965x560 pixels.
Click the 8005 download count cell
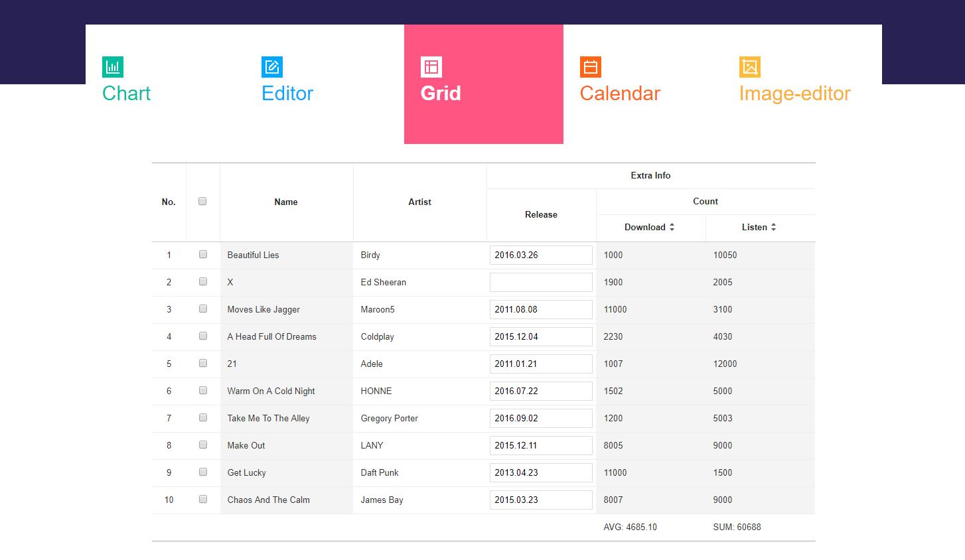tap(650, 445)
